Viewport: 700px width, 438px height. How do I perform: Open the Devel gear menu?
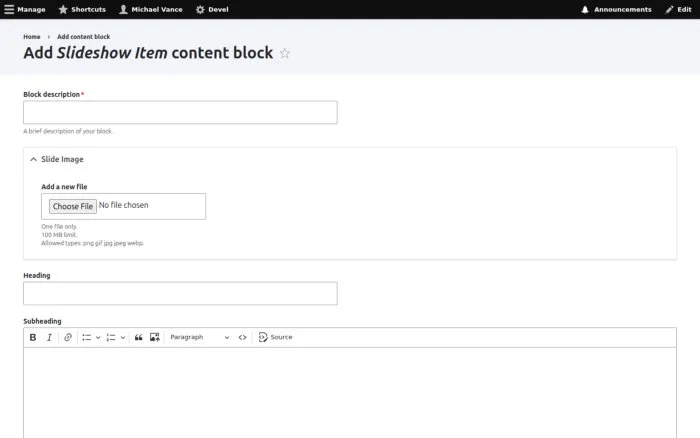(212, 9)
